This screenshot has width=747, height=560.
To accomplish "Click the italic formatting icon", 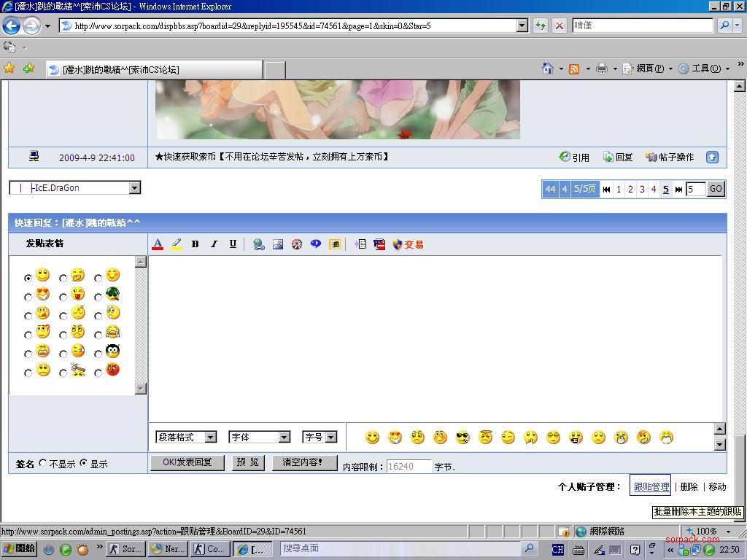I will point(214,244).
